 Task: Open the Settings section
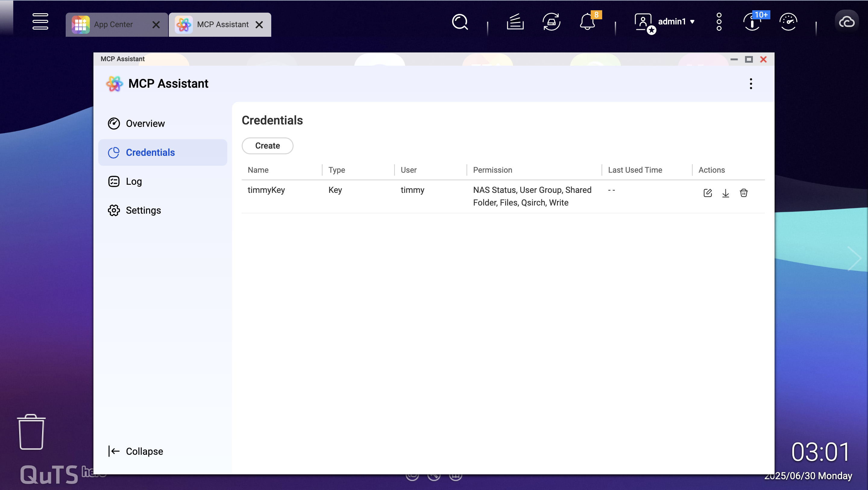143,210
